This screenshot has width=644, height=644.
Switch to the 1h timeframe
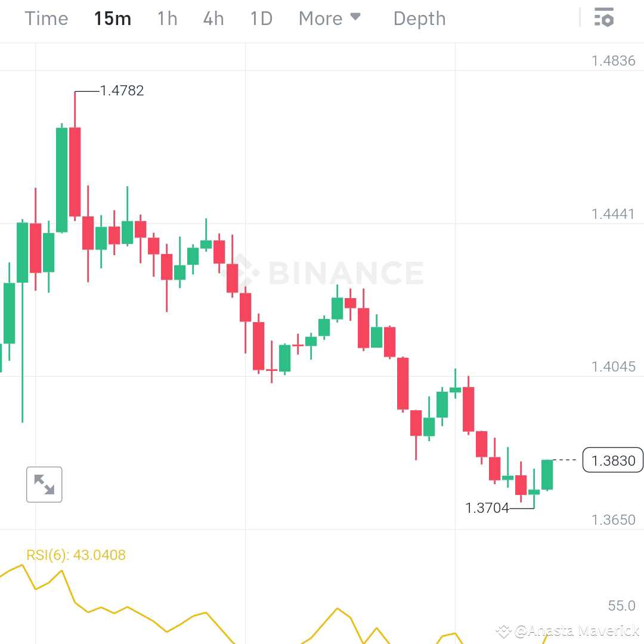click(x=167, y=18)
